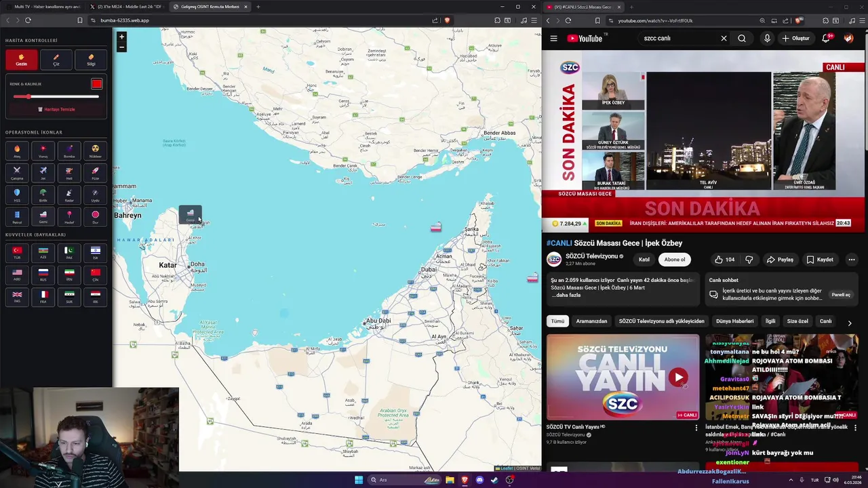This screenshot has height=488, width=868.
Task: Open the YouTube hamburger menu
Action: click(x=553, y=39)
